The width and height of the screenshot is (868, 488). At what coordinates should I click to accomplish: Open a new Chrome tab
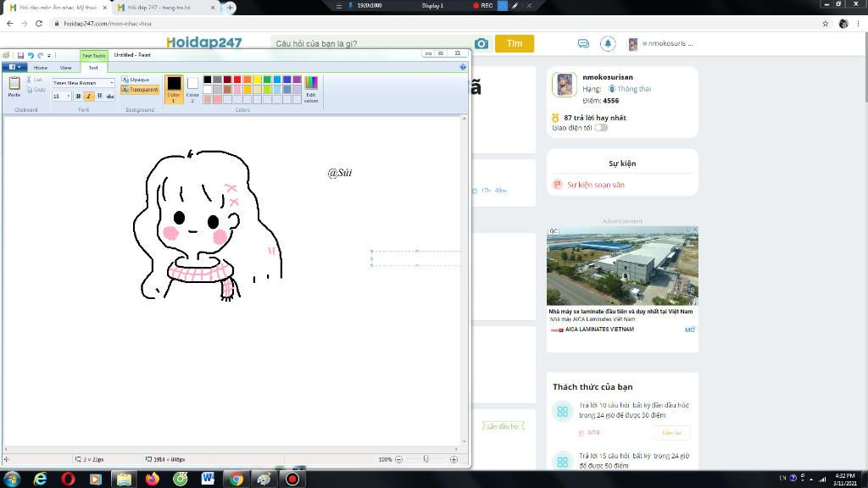(230, 8)
